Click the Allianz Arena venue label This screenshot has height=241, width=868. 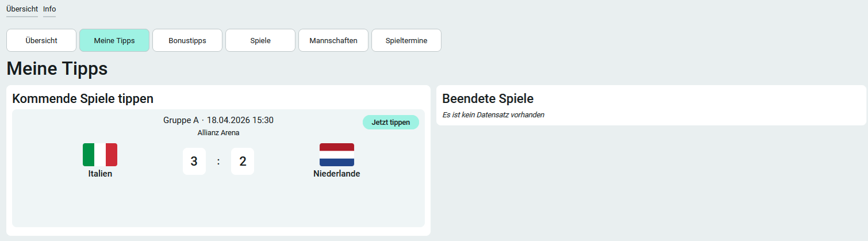coord(218,133)
